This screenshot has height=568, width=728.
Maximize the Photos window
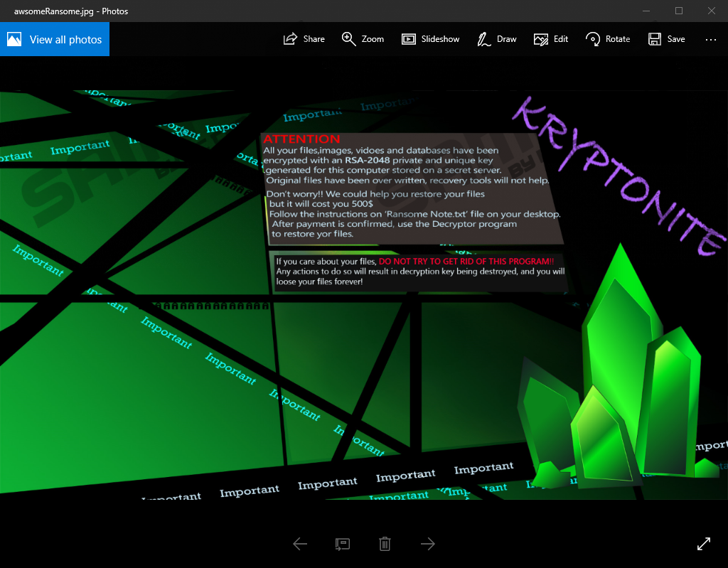click(x=679, y=11)
